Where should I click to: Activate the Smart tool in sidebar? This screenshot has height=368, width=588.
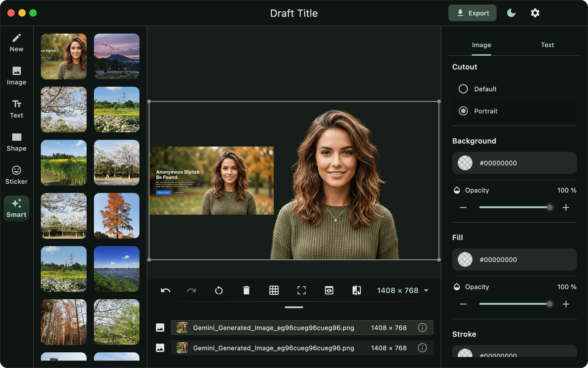17,208
